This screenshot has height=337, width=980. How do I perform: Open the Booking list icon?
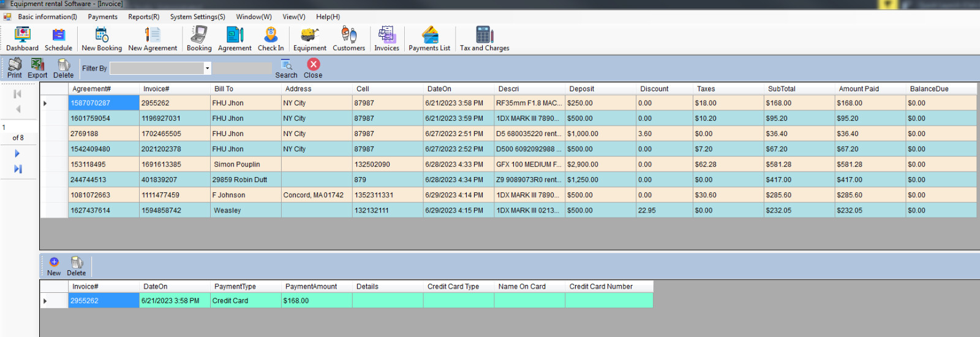pyautogui.click(x=199, y=39)
